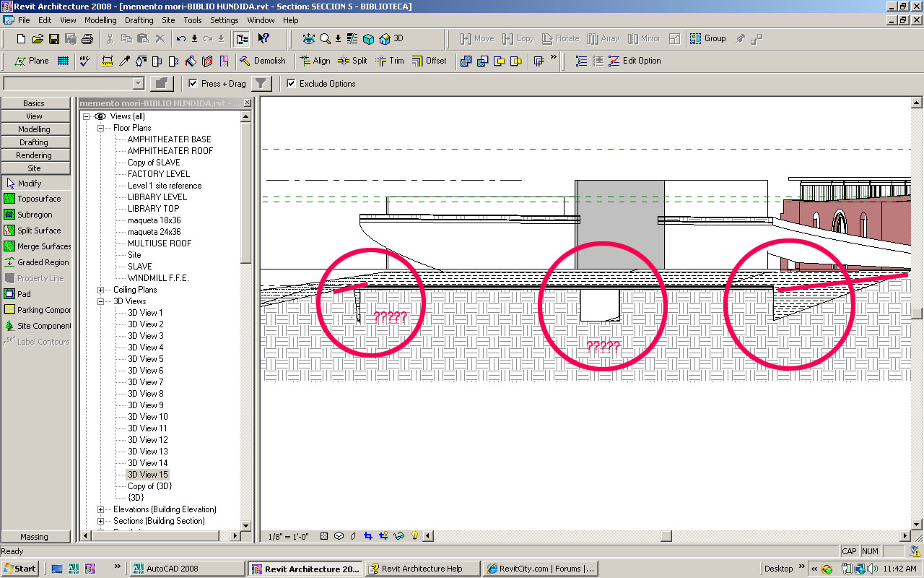Open RevitCity.com Forums taskbar button
This screenshot has height=578, width=924.
(x=541, y=569)
